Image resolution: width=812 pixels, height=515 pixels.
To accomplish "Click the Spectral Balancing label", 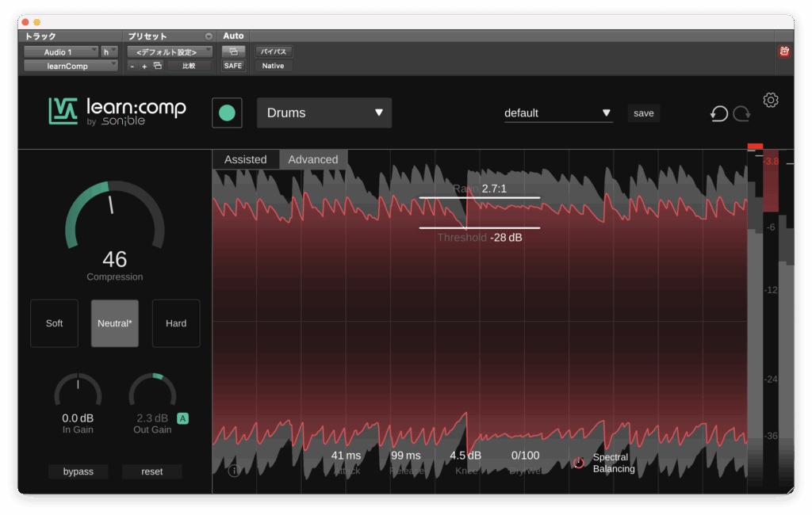I will point(614,463).
